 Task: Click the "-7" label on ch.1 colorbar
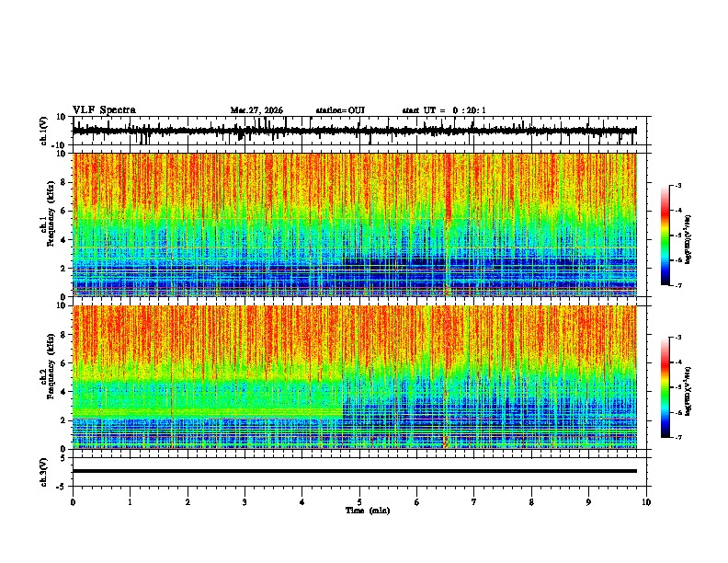[677, 286]
